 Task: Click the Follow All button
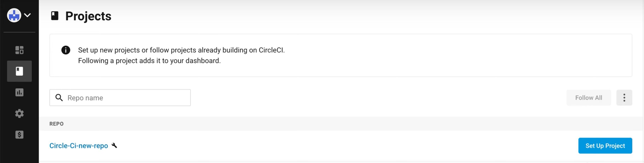point(589,98)
